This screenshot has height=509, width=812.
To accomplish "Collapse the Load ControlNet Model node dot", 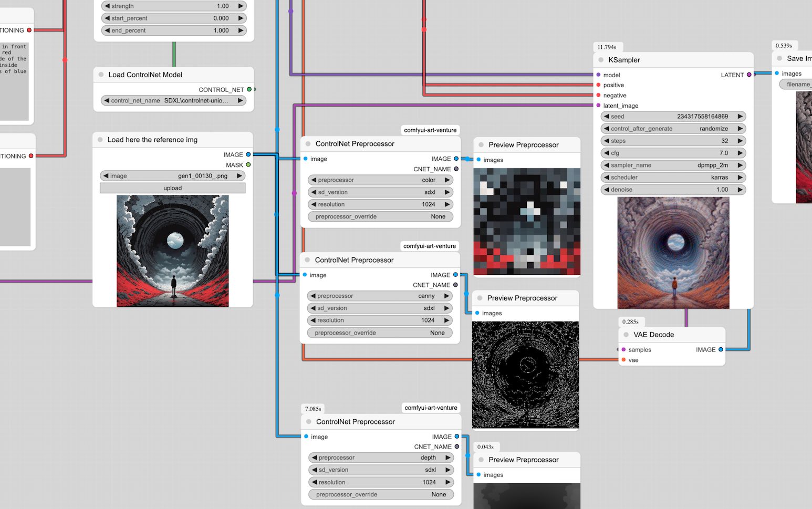I will tap(101, 75).
